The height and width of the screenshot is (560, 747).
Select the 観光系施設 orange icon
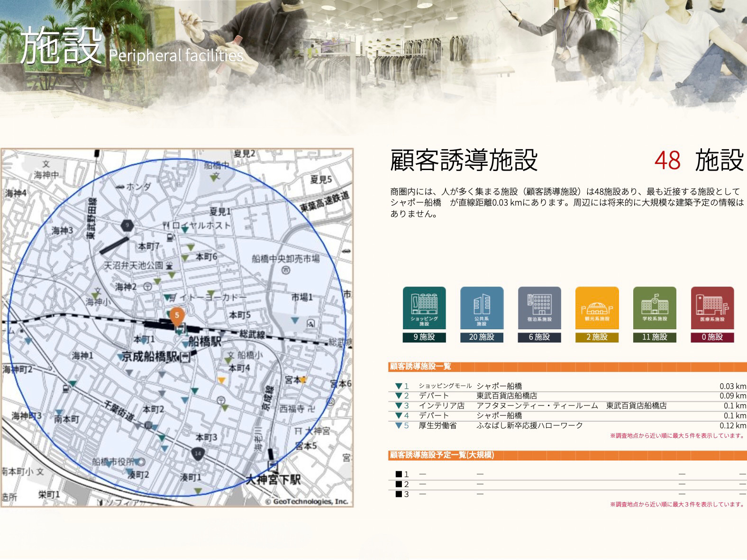(597, 308)
